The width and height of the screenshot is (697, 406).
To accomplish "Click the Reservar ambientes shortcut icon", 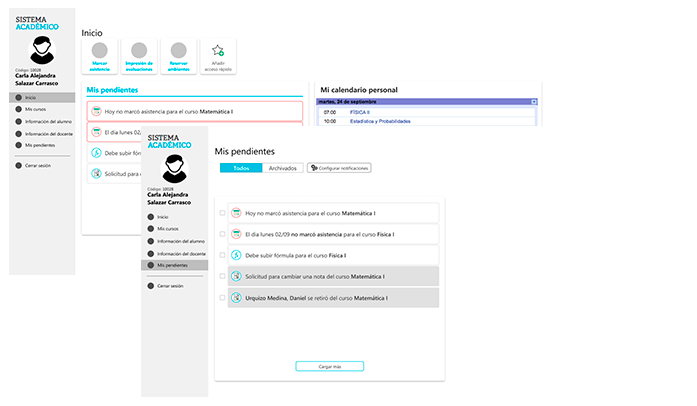I will coord(178,51).
